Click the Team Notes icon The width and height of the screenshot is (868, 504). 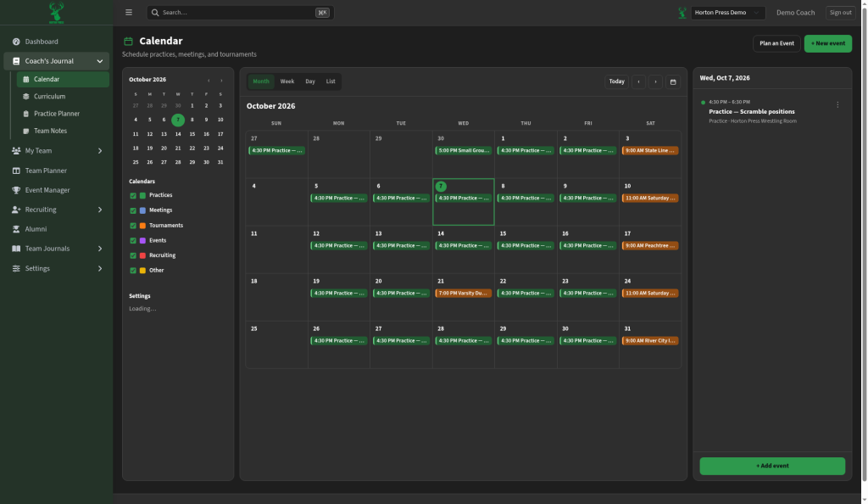pyautogui.click(x=25, y=131)
